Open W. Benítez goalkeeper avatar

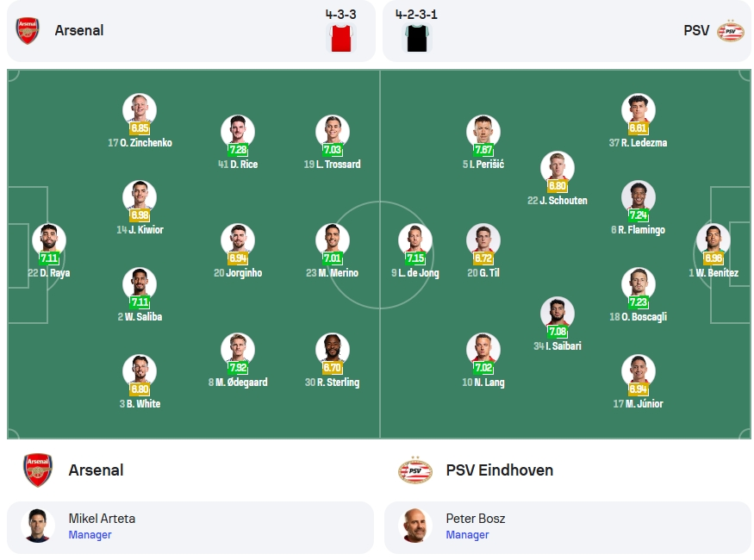(x=713, y=240)
